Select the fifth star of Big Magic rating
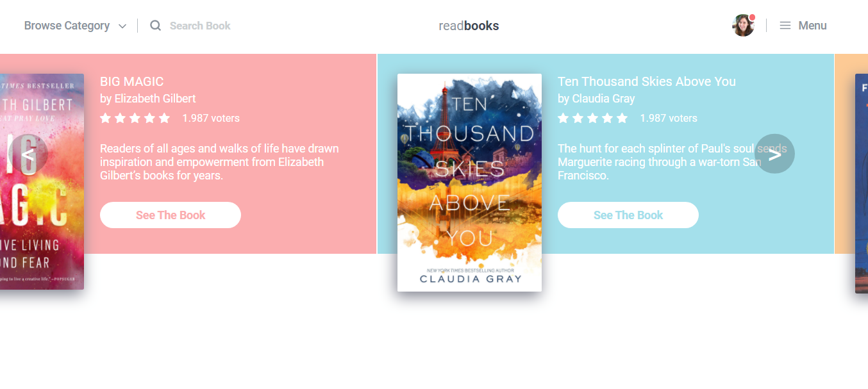The height and width of the screenshot is (389, 868). pos(165,118)
